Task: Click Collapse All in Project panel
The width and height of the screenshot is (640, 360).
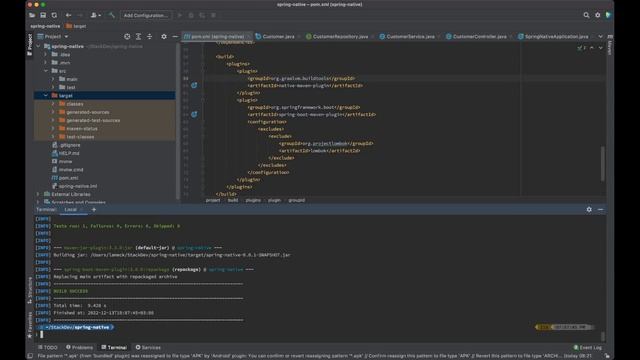Action: pos(149,36)
